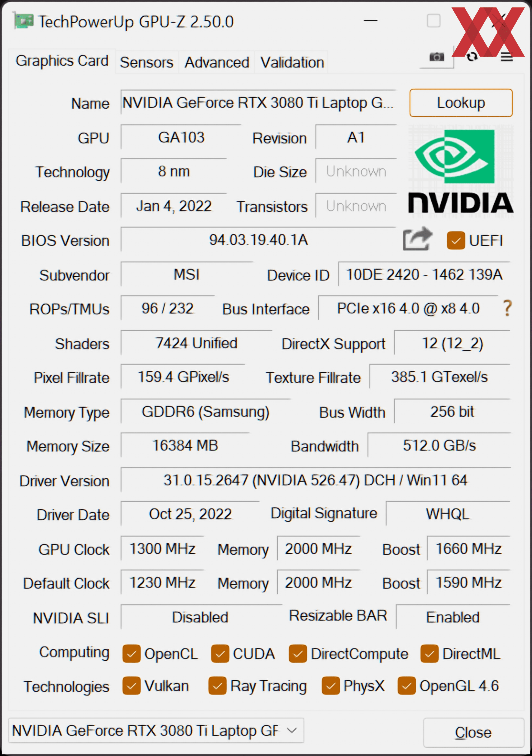Screen dimensions: 532x756
Task: Toggle the Ray Tracing checkbox
Action: (217, 686)
